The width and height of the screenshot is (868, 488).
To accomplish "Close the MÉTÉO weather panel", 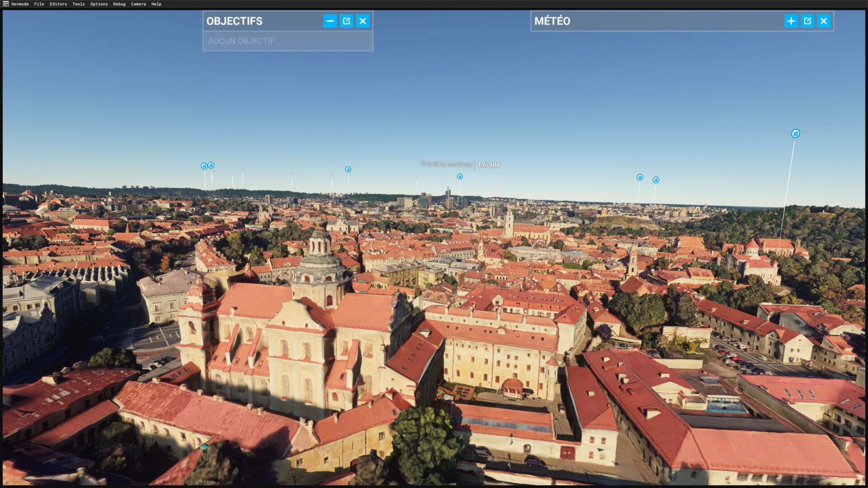I will click(x=824, y=21).
